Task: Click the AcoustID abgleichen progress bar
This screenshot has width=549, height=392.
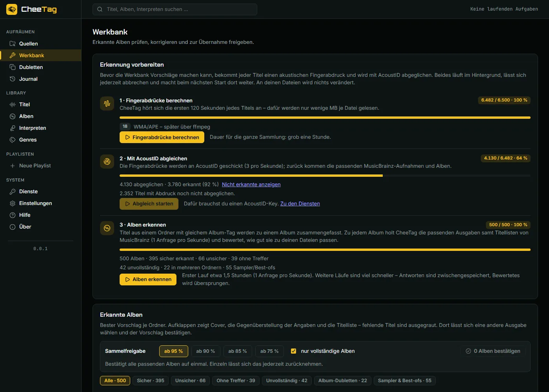Action: tap(325, 176)
